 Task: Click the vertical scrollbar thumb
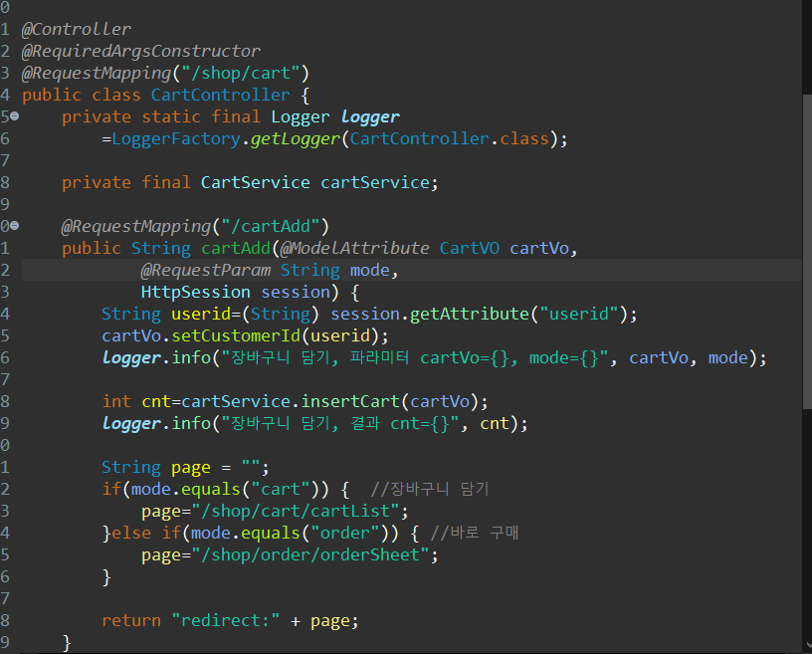(x=807, y=253)
